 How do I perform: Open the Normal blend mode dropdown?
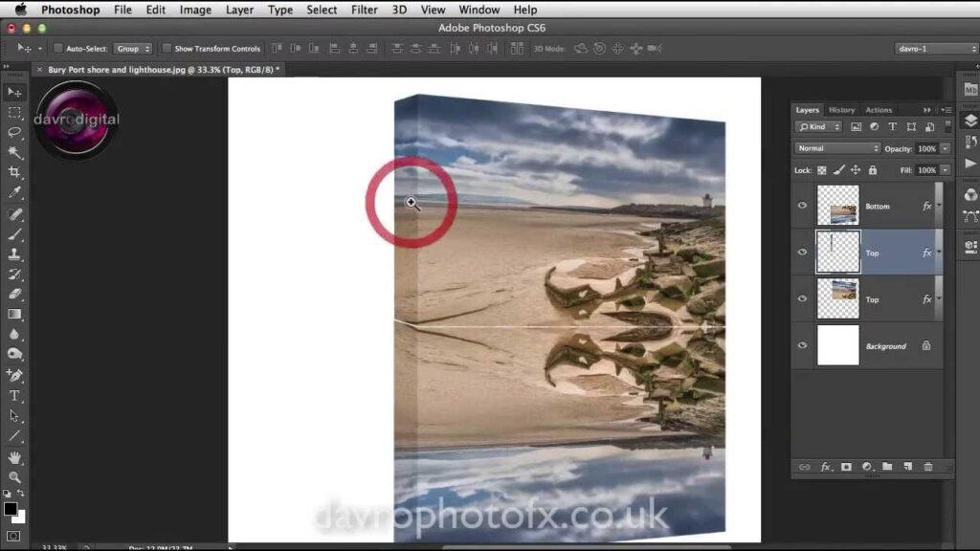coord(837,148)
